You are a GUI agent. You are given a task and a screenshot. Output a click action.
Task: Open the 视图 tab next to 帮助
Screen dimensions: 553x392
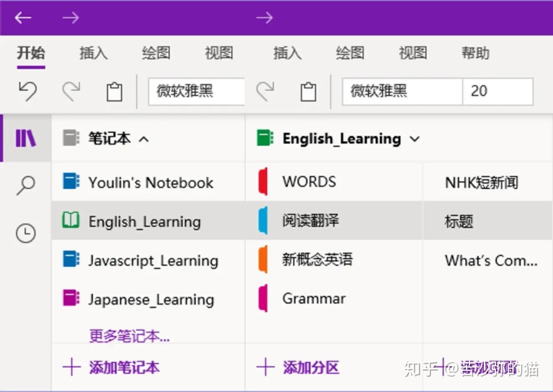[413, 53]
